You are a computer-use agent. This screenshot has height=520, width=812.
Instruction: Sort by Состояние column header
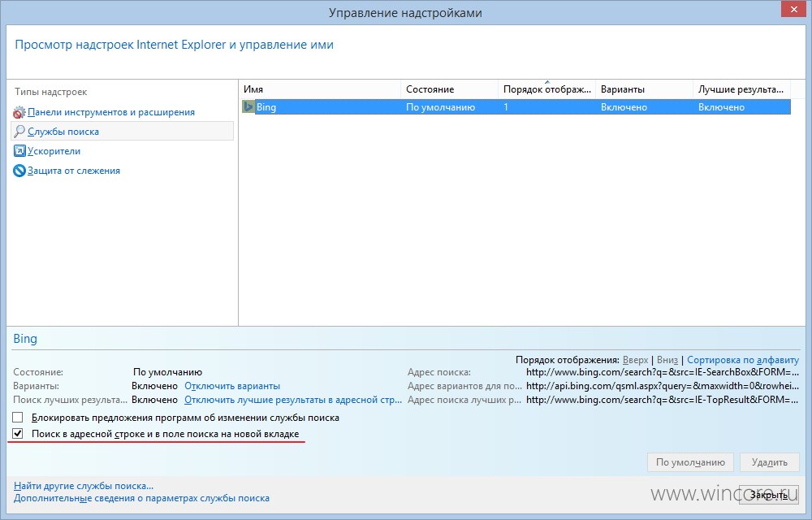coord(450,89)
